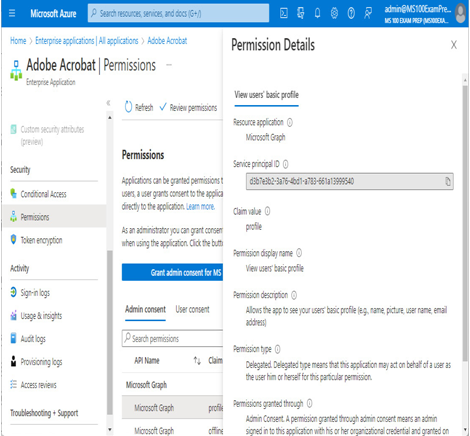Click the Search permissions input field
Image resolution: width=470 pixels, height=436 pixels.
click(172, 338)
